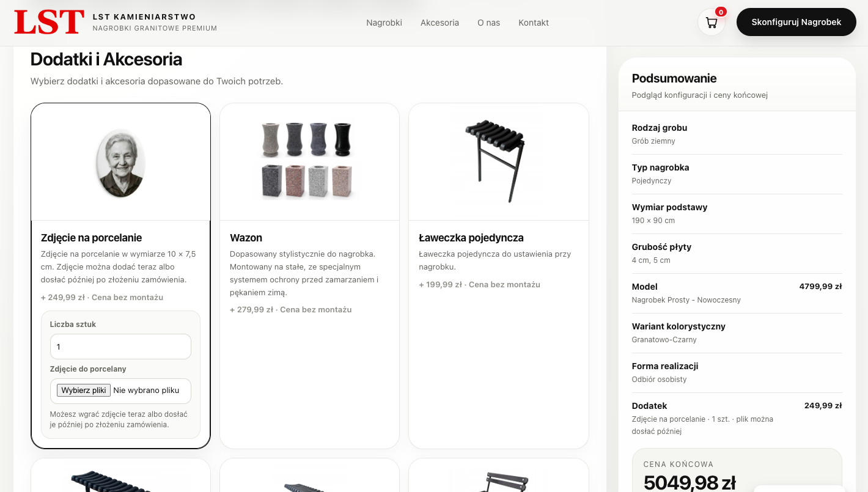The image size is (868, 492).
Task: Select the single bench product image
Action: (495, 160)
